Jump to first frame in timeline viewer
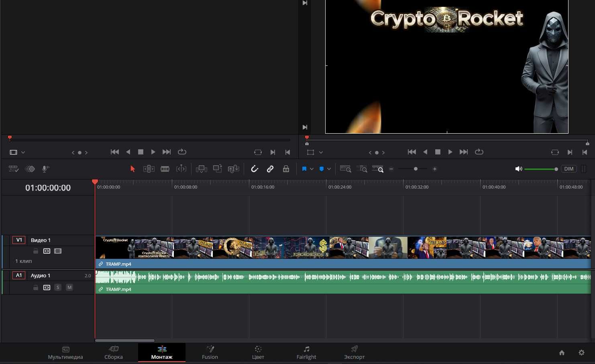 pyautogui.click(x=412, y=152)
